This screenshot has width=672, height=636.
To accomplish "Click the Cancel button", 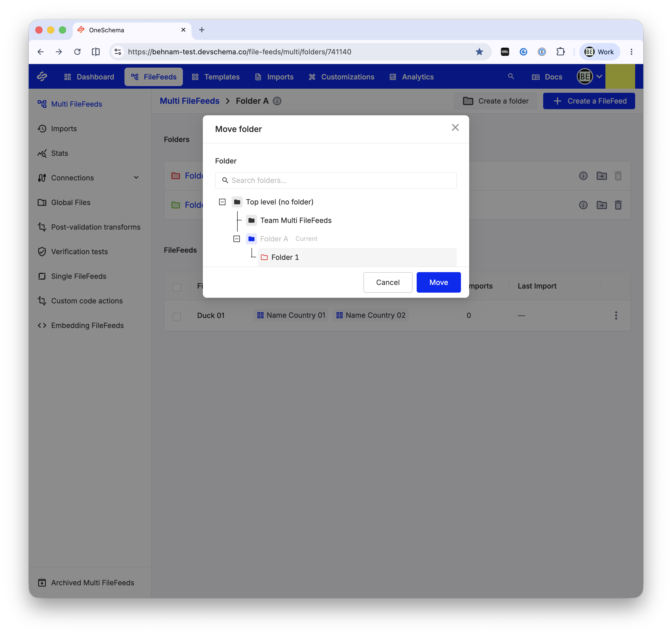I will pos(388,282).
